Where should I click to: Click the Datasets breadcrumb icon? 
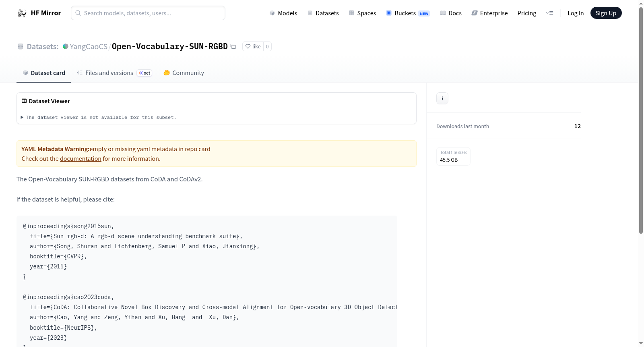pyautogui.click(x=21, y=46)
